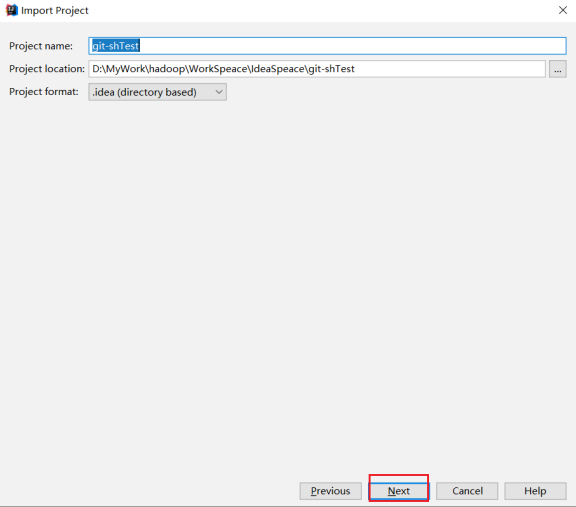Viewport: 576px width, 507px height.
Task: Click the Next button
Action: (399, 491)
